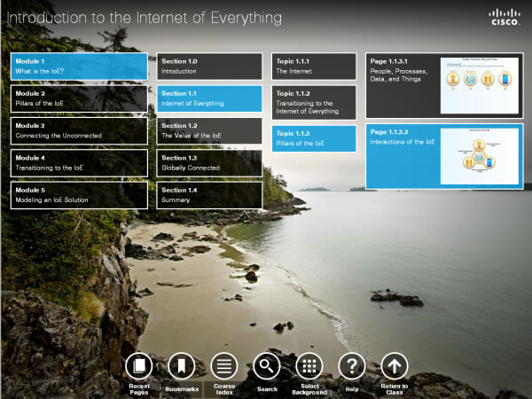The width and height of the screenshot is (532, 399).
Task: Open Section 1.0 Introduction
Action: (x=209, y=66)
